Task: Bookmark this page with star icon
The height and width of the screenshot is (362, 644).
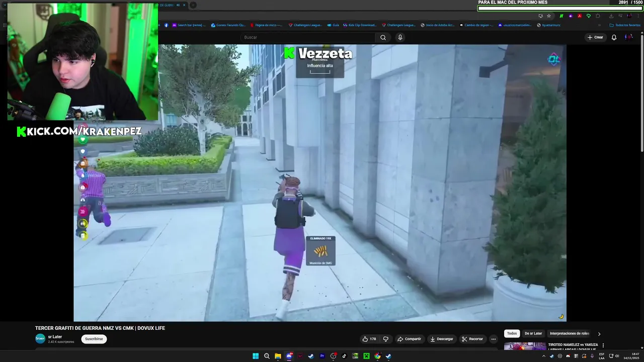Action: tap(549, 16)
